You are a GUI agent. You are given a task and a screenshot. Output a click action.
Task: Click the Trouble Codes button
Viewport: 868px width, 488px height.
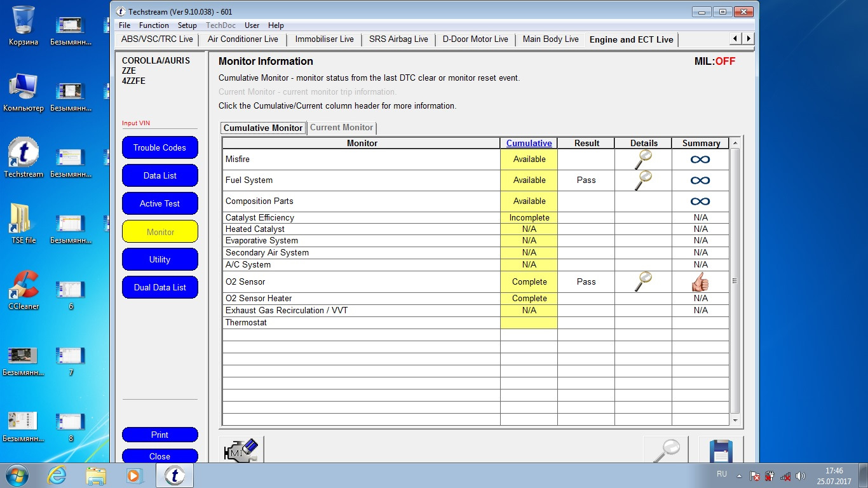tap(159, 148)
